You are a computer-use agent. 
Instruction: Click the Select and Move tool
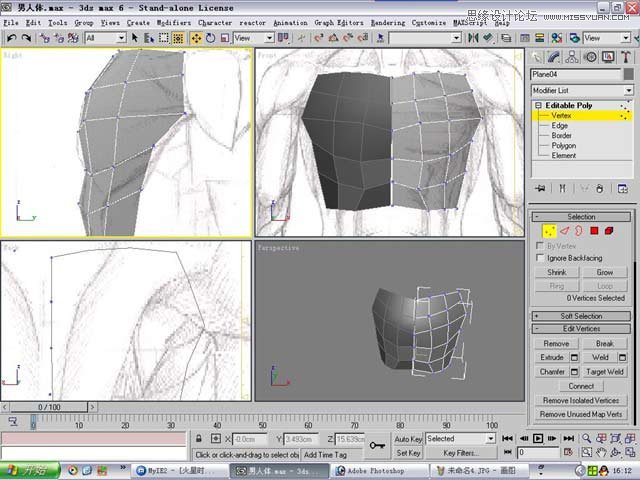click(196, 38)
